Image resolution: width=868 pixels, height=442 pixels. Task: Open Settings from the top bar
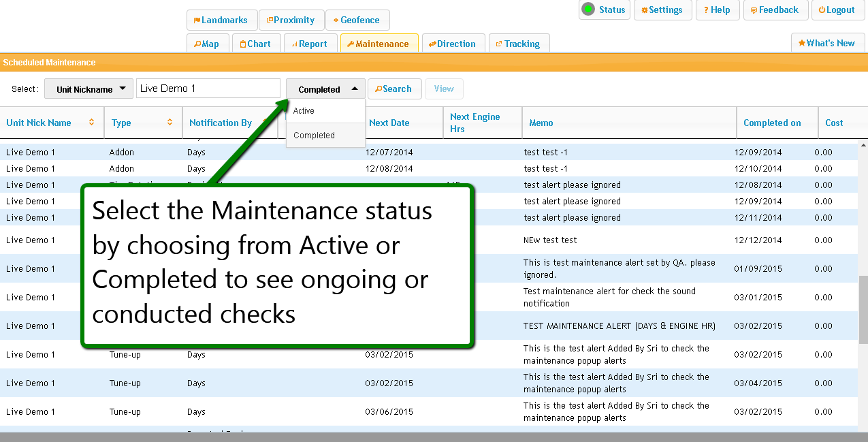point(662,10)
